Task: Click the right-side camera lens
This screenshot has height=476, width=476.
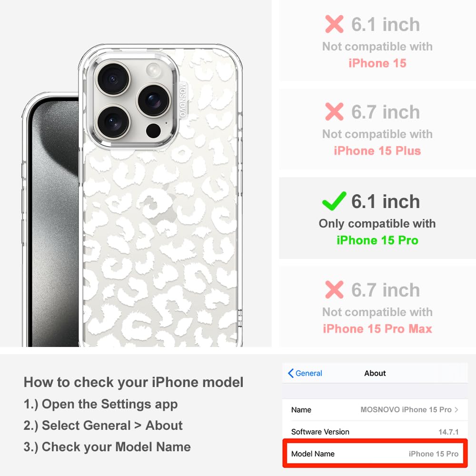Action: (x=154, y=100)
